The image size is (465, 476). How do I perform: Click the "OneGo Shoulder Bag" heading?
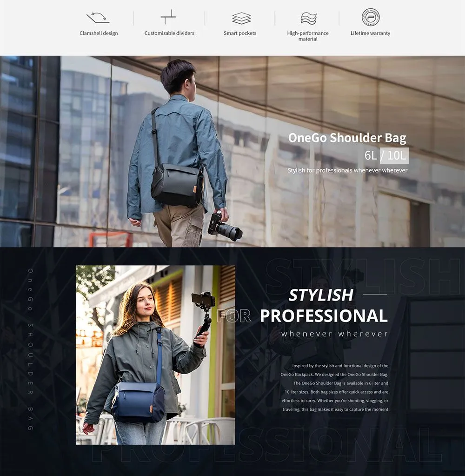click(347, 138)
